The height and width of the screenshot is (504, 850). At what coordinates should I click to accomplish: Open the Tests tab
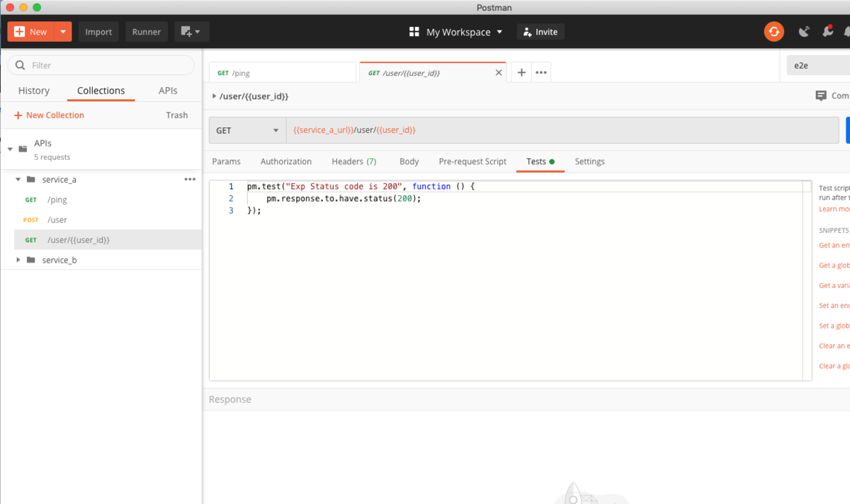tap(540, 161)
